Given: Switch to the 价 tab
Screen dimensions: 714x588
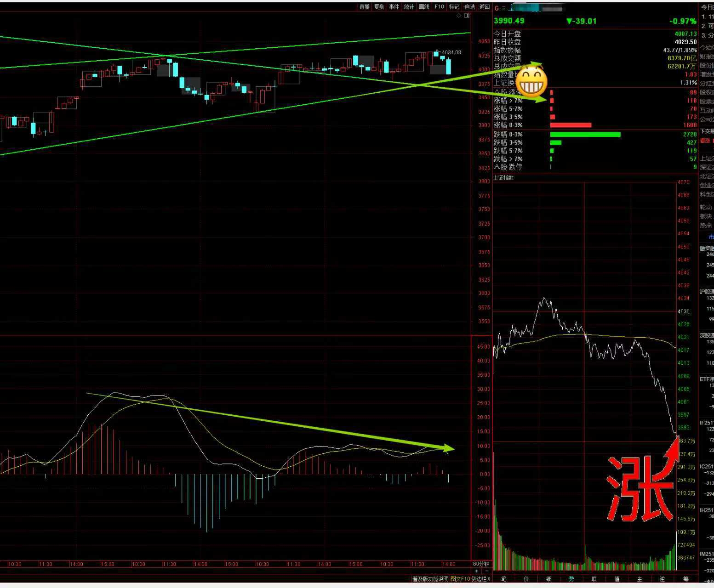Looking at the screenshot, I should click(526, 579).
